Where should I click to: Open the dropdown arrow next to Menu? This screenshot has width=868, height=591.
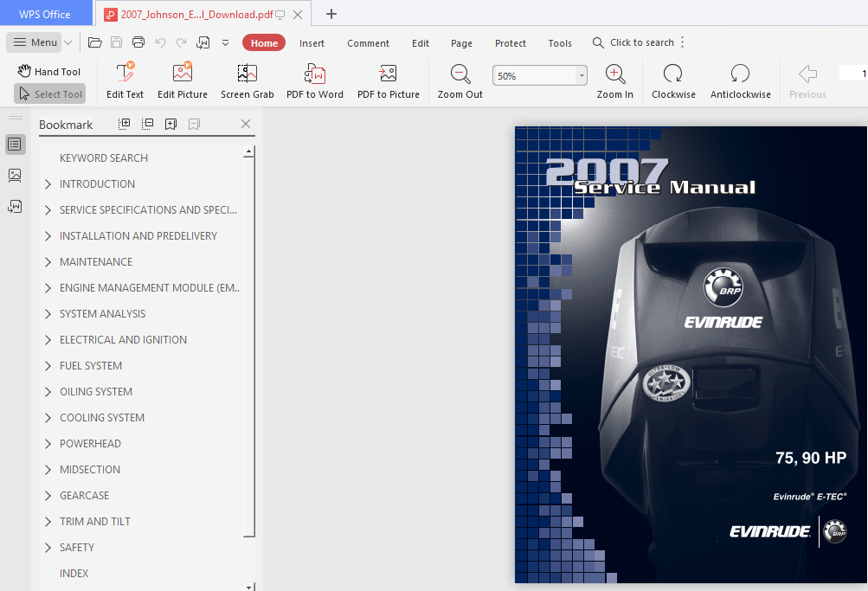pyautogui.click(x=68, y=42)
